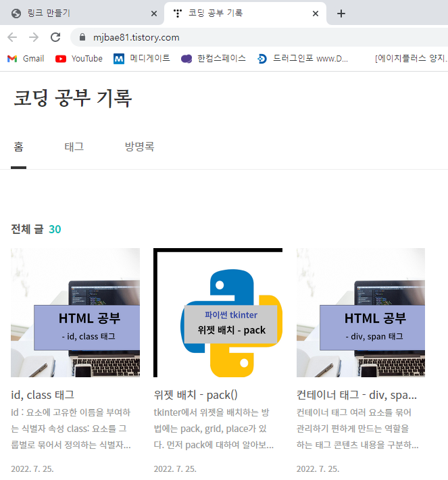The width and height of the screenshot is (448, 480).
Task: Open the id, class 태그 thumbnail image
Action: pyautogui.click(x=75, y=312)
